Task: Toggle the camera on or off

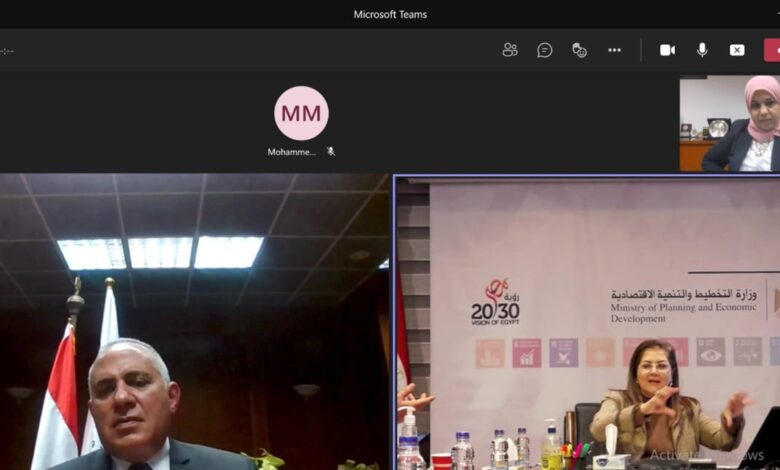Action: [x=667, y=50]
